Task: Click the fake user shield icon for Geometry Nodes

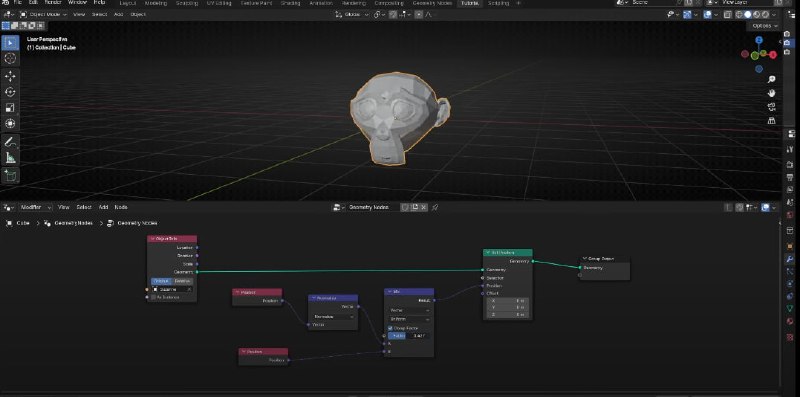Action: (406, 207)
